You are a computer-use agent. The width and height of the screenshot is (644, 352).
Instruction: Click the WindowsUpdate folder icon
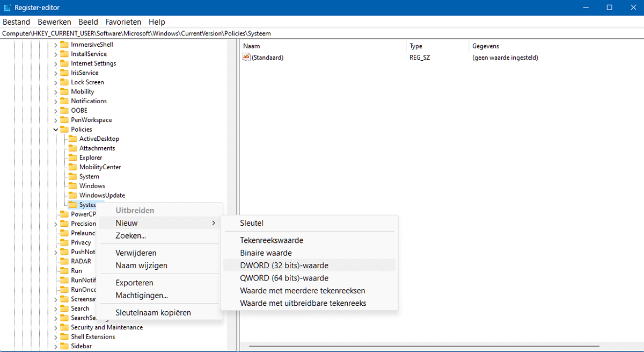[x=73, y=195]
